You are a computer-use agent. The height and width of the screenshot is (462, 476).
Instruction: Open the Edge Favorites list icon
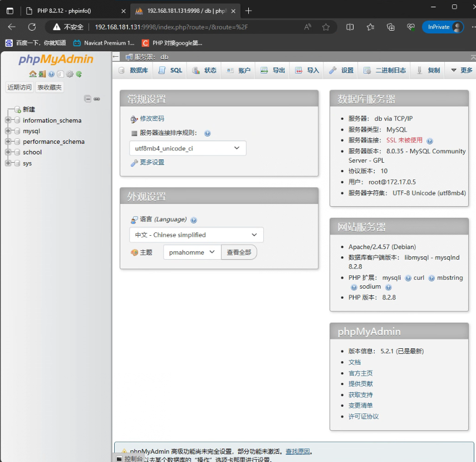370,27
